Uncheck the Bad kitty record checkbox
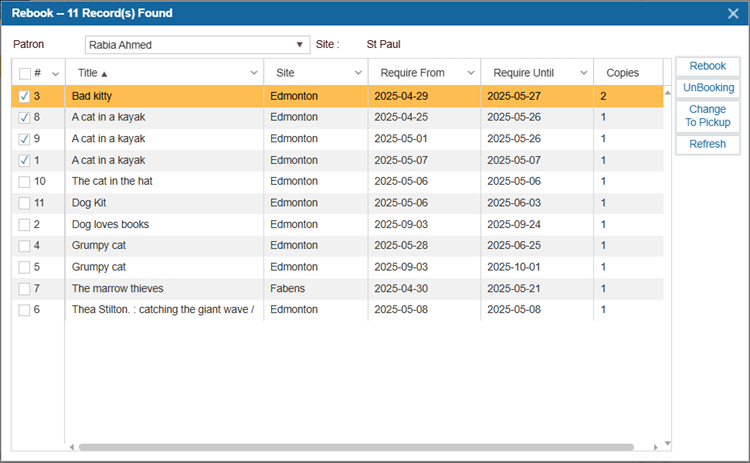This screenshot has height=463, width=750. coord(24,96)
